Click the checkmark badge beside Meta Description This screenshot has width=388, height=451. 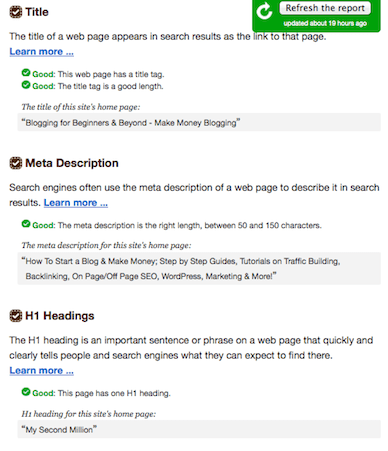(16, 163)
